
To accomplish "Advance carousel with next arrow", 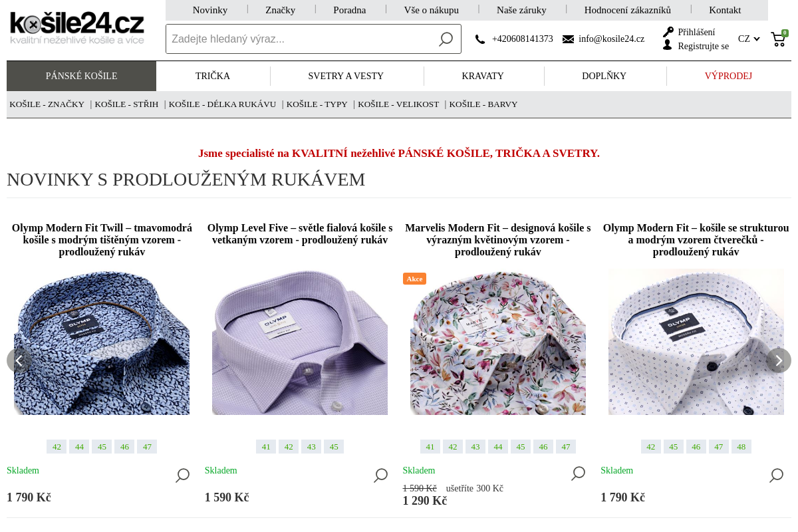I will tap(778, 360).
